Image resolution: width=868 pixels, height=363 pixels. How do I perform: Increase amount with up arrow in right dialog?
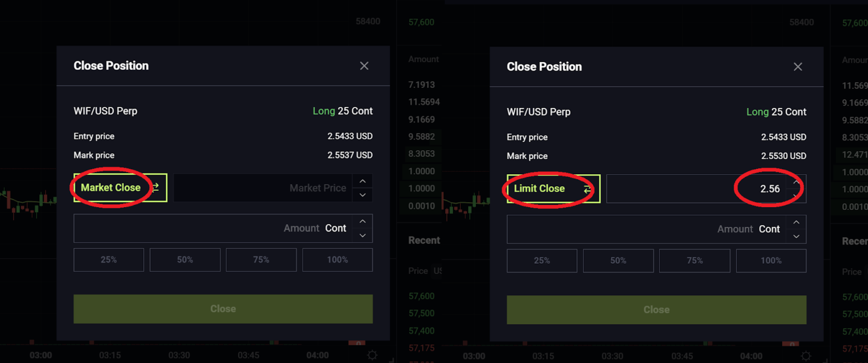coord(796,222)
